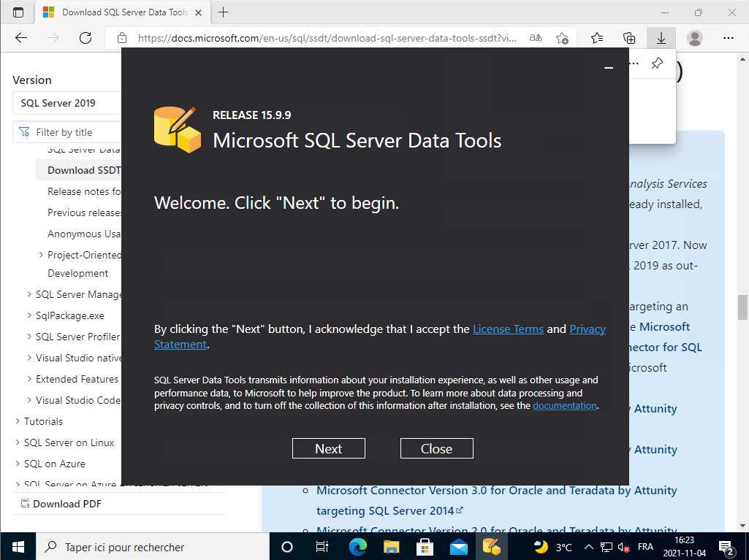Click Close in the SSDT installer
Image resolution: width=749 pixels, height=560 pixels.
point(436,448)
